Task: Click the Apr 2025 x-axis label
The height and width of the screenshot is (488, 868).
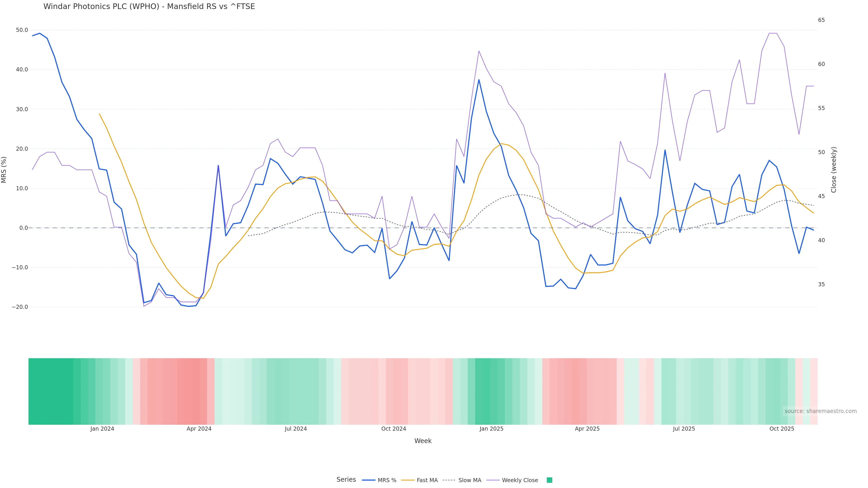Action: [587, 429]
